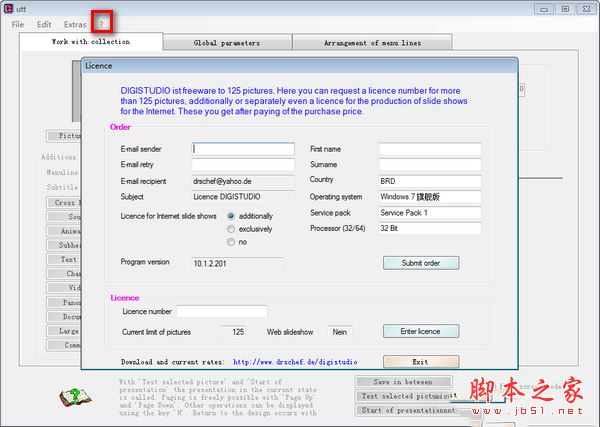Click the Start of presentation button
600x427 pixels.
(x=406, y=411)
